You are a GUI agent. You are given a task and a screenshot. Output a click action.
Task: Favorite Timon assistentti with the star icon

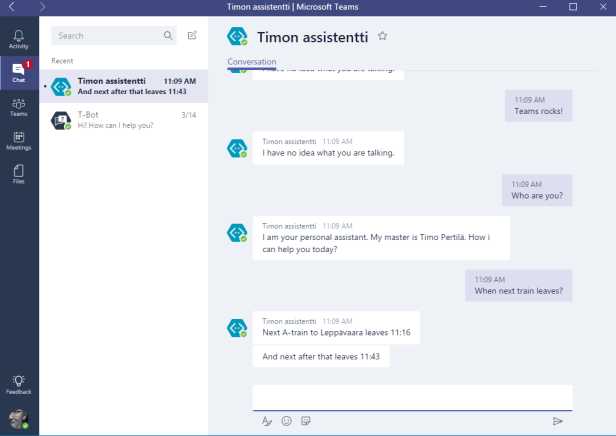(382, 36)
